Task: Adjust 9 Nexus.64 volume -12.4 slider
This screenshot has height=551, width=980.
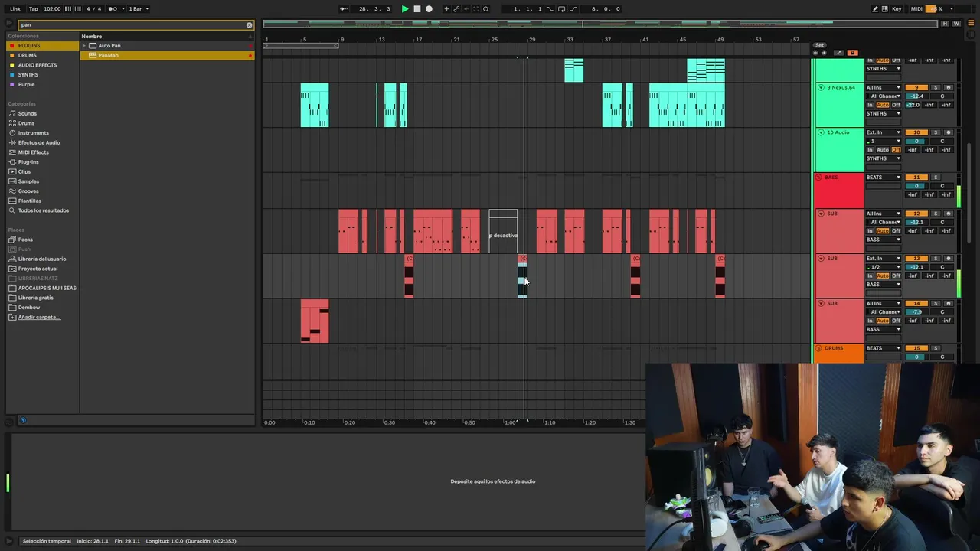Action: (x=916, y=96)
